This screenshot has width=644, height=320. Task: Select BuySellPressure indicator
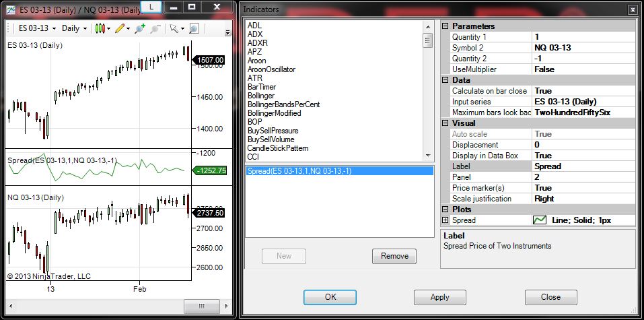tap(271, 131)
